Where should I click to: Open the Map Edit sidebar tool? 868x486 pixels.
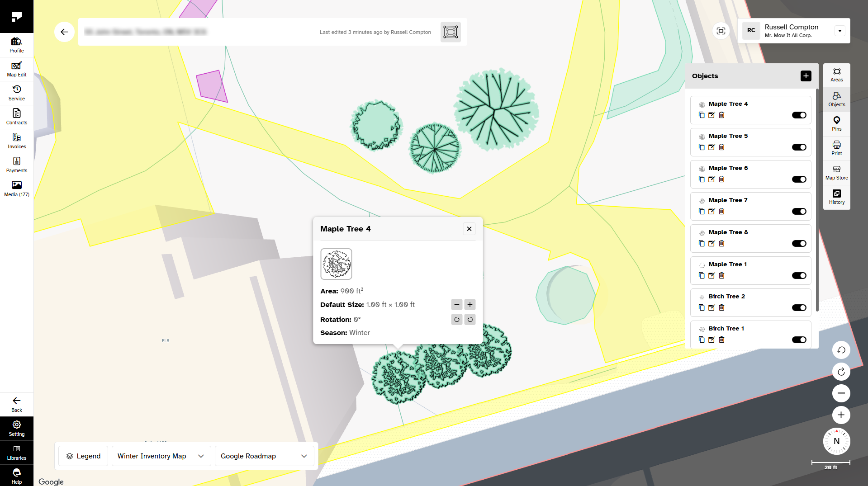point(17,69)
